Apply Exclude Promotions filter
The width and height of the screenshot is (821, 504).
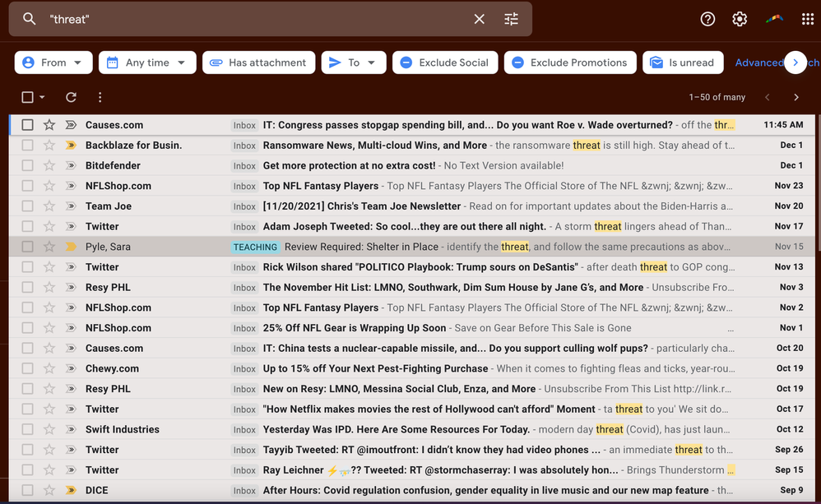click(570, 62)
